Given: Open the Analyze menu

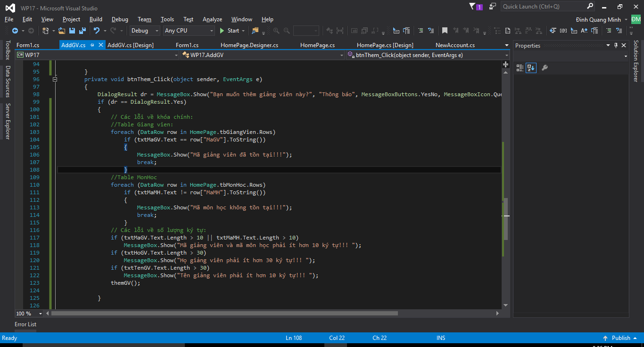Looking at the screenshot, I should click(x=212, y=19).
